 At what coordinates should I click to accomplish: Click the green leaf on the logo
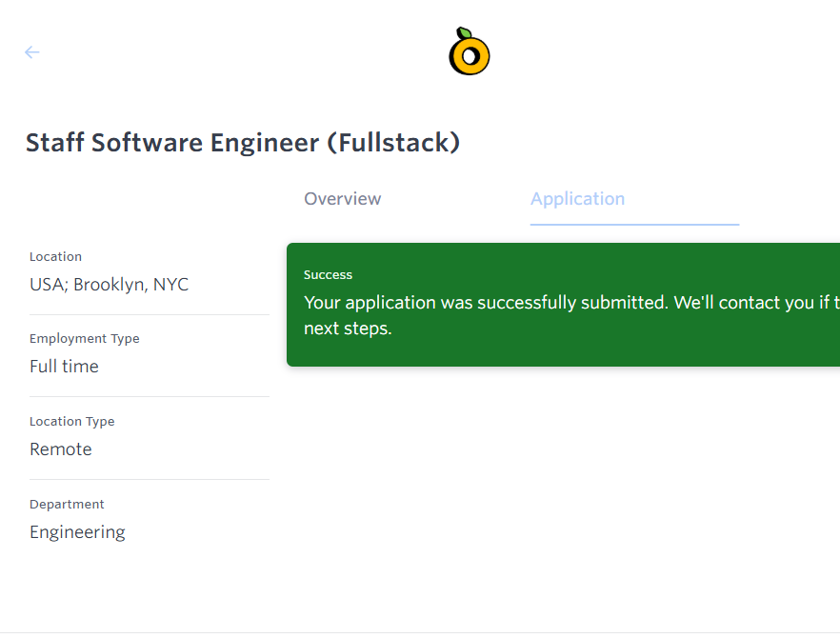[x=464, y=34]
